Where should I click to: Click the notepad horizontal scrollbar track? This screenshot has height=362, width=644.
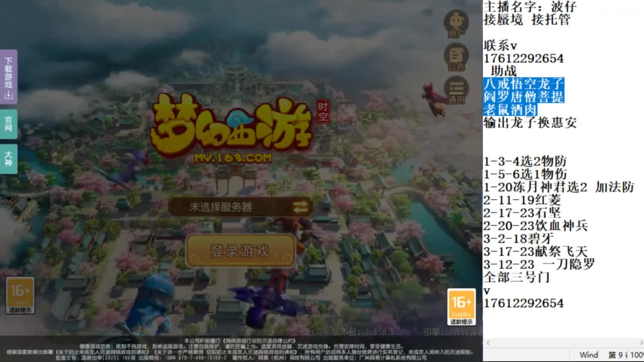(x=563, y=343)
